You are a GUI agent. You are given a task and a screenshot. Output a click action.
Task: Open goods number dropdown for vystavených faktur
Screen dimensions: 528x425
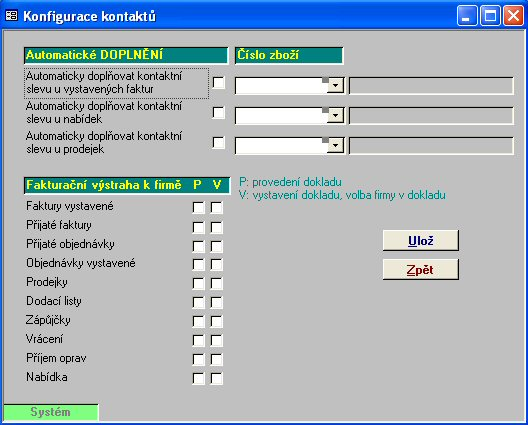[335, 86]
